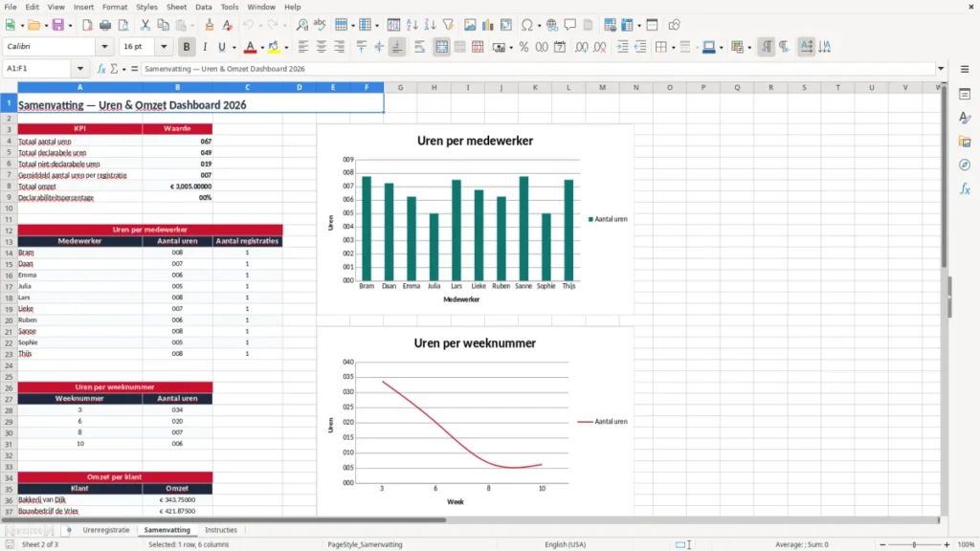This screenshot has height=551, width=980.
Task: Click in the formula input line
Action: [x=538, y=69]
